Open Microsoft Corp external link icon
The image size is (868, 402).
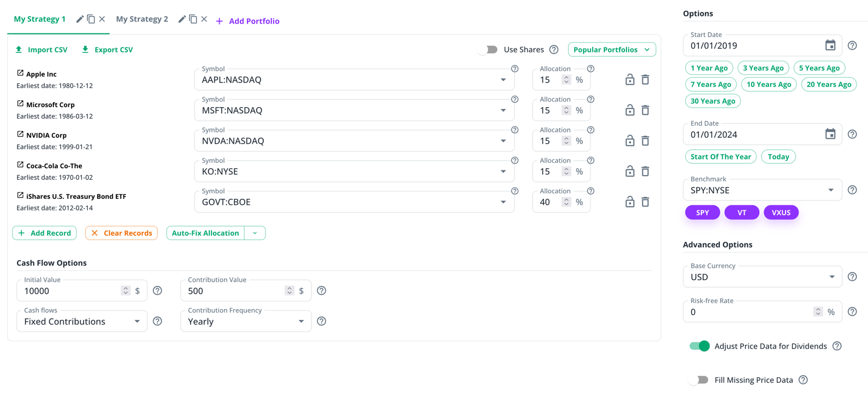tap(20, 104)
